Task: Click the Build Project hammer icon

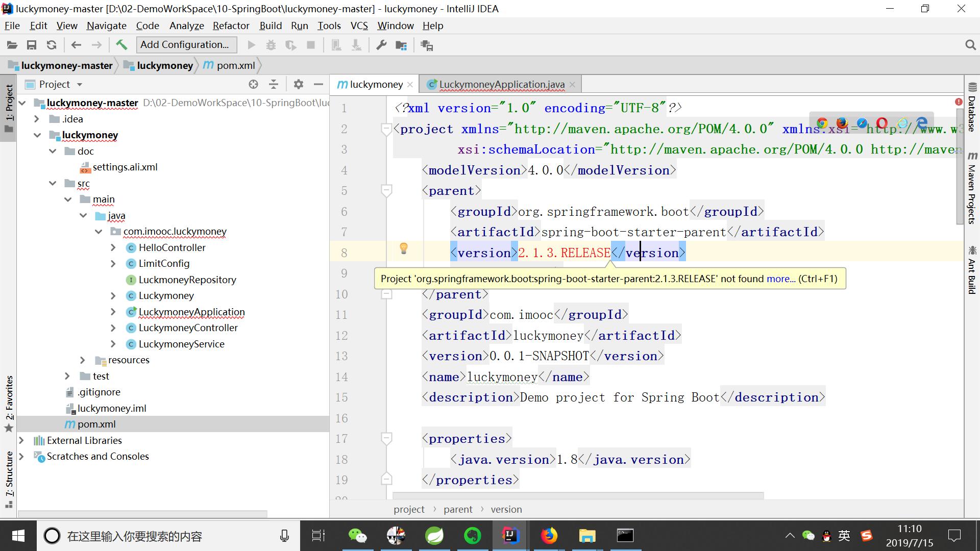Action: 121,45
